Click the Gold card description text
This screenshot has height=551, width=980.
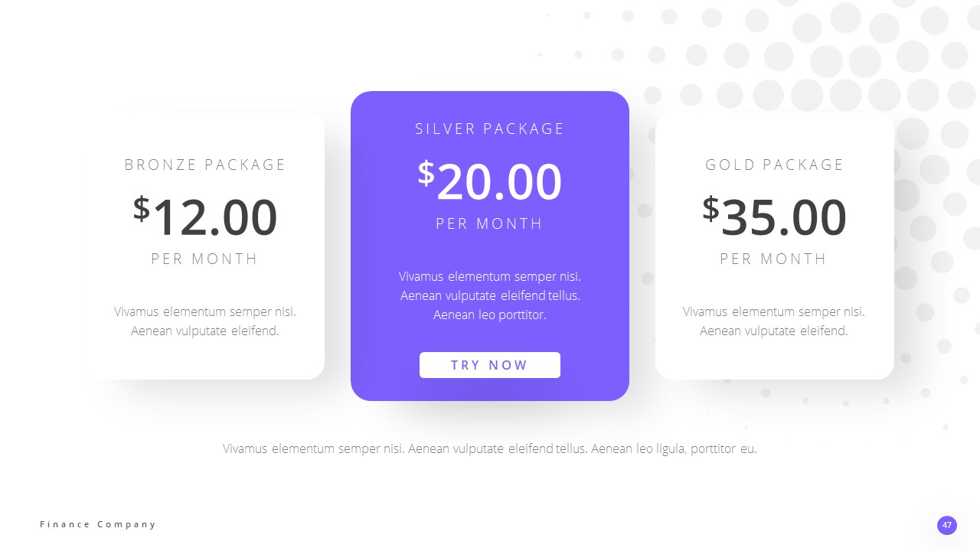(774, 321)
